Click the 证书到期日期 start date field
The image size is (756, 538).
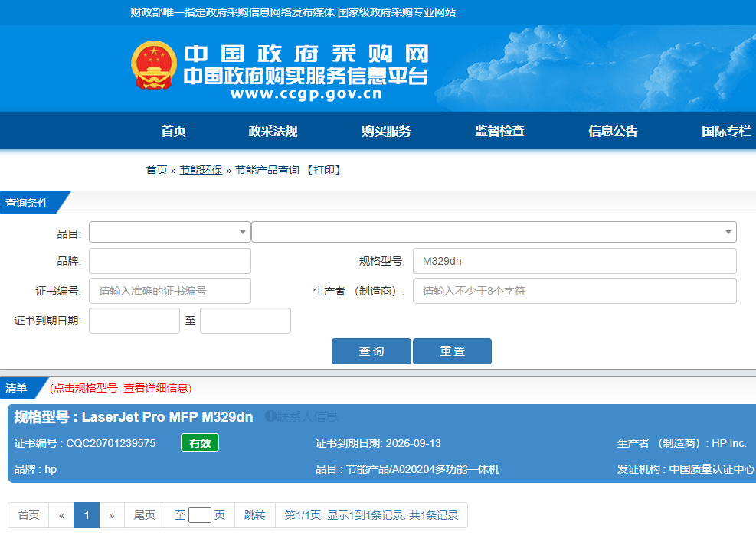pyautogui.click(x=135, y=321)
